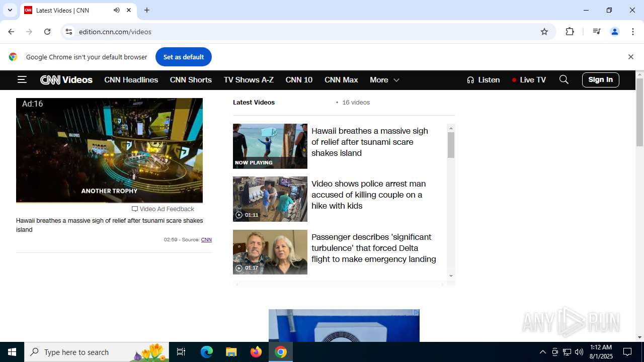Open network status tray icon
This screenshot has height=362, width=644.
567,352
